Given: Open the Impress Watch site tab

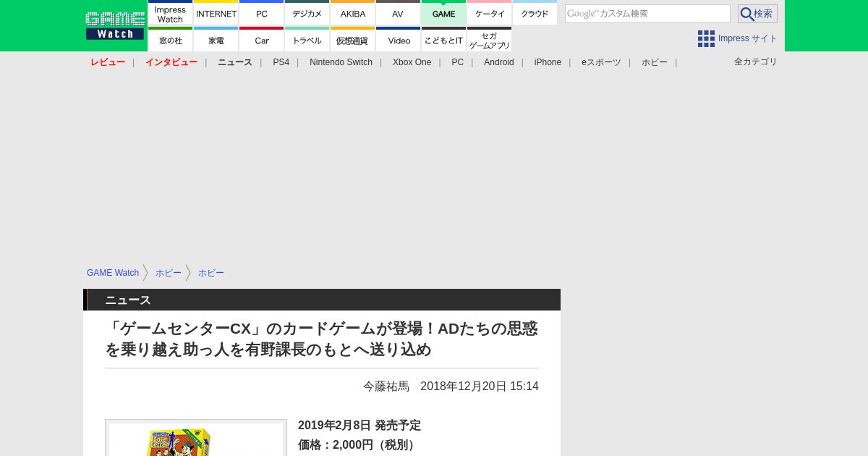Looking at the screenshot, I should click(170, 12).
